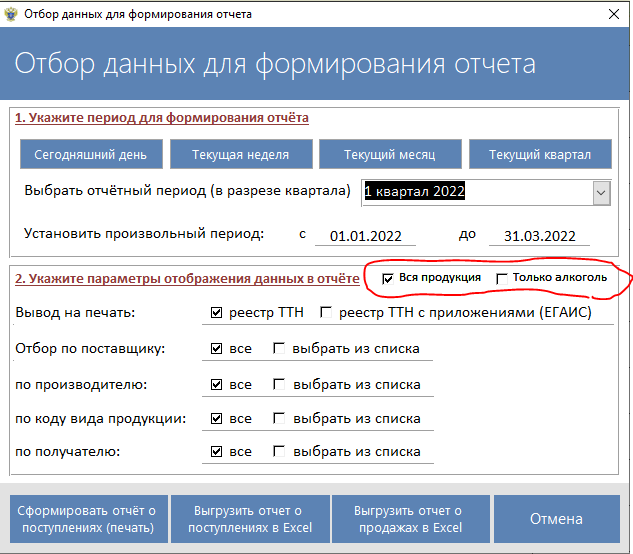The image size is (633, 554).
Task: Uncheck the 'реестр ТТН' print checkbox
Action: (216, 314)
